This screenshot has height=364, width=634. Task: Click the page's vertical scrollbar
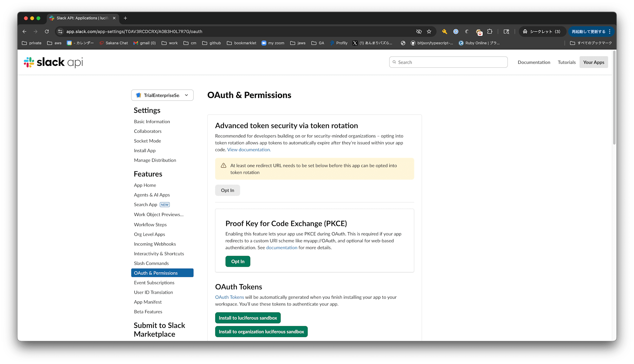coord(614,98)
